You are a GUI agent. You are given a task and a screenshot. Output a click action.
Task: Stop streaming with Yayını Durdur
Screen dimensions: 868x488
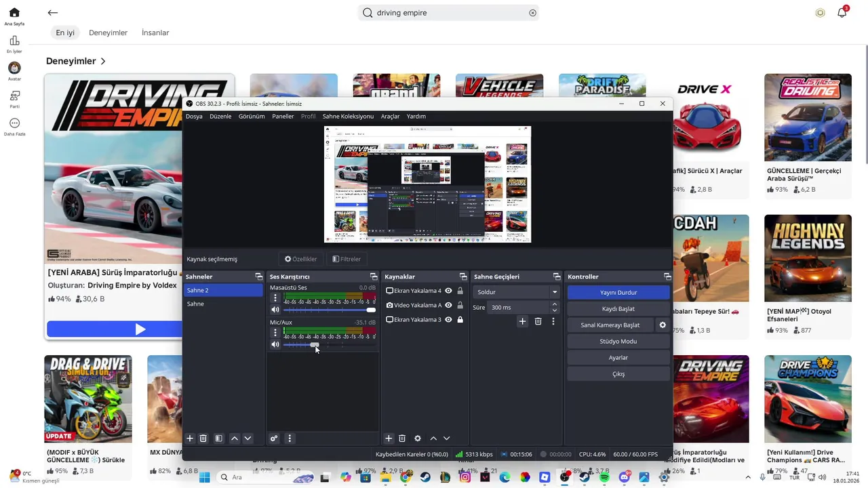tap(618, 292)
